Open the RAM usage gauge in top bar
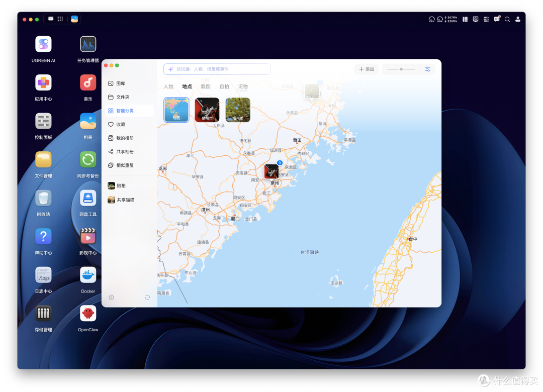 (440, 20)
